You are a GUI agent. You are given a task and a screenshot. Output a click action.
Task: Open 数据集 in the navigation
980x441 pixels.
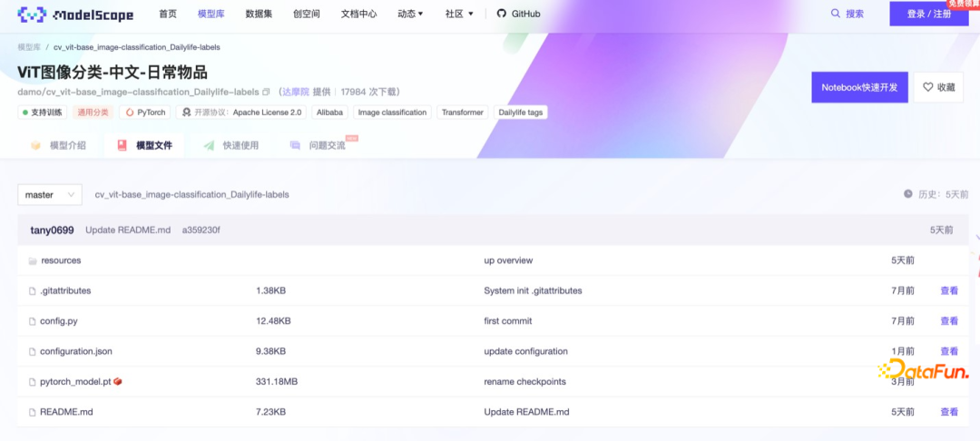coord(259,13)
